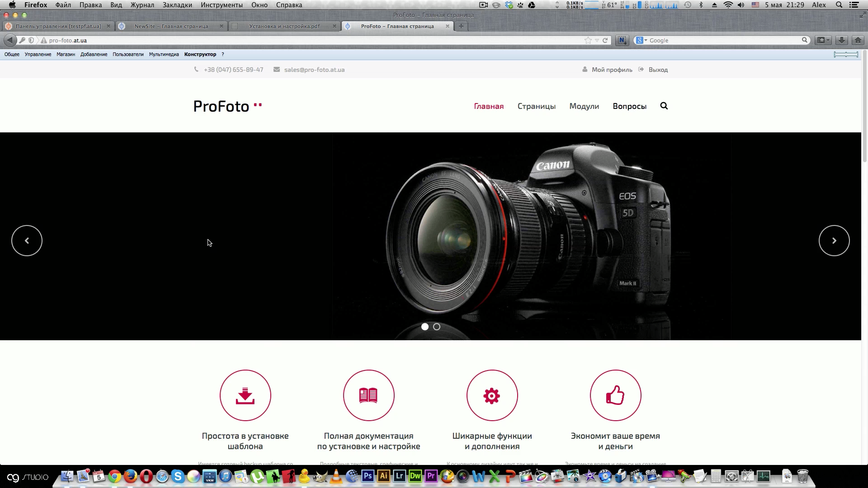Launch Dreamweaver from the dock
868x488 pixels.
click(415, 476)
